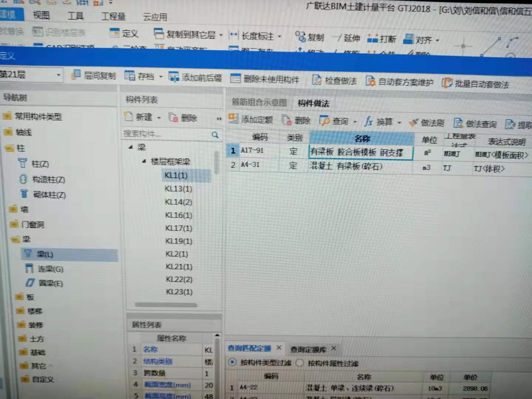Click the 复制 icon in ribbon
The height and width of the screenshot is (399, 532).
(300, 37)
